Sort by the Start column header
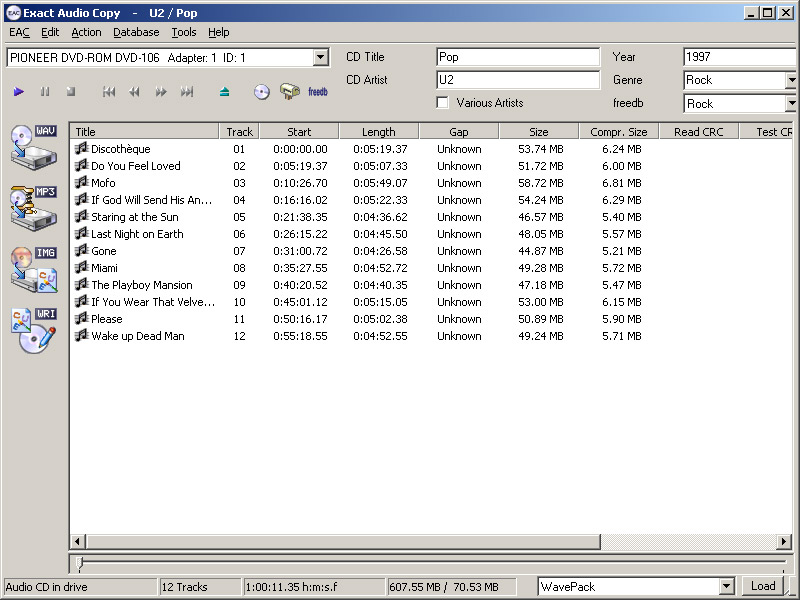The width and height of the screenshot is (800, 600). 299,132
